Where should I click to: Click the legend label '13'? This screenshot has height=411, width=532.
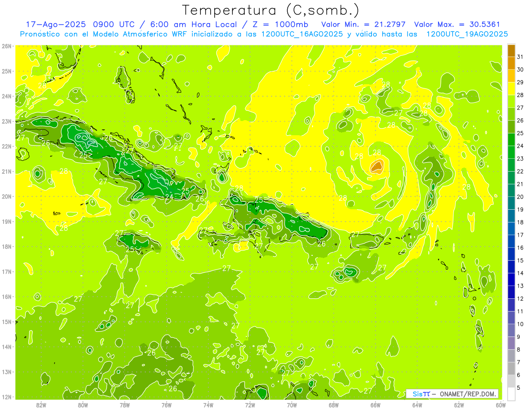click(x=520, y=286)
